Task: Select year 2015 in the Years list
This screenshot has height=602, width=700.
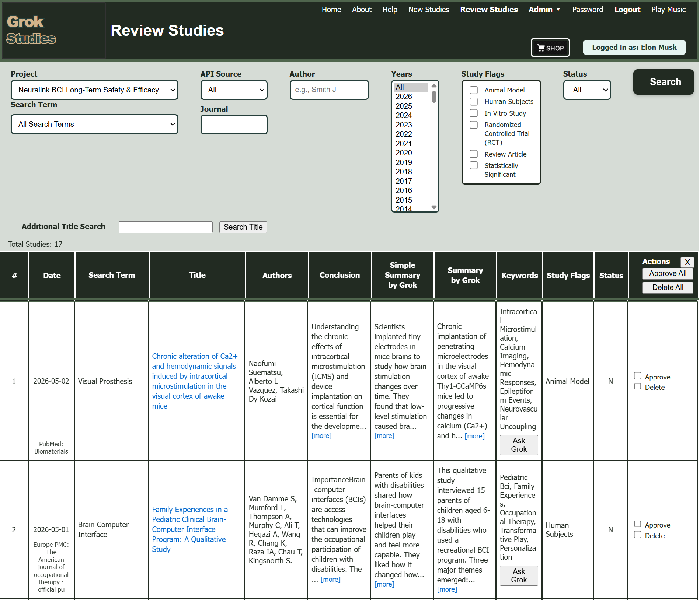Action: pos(411,200)
